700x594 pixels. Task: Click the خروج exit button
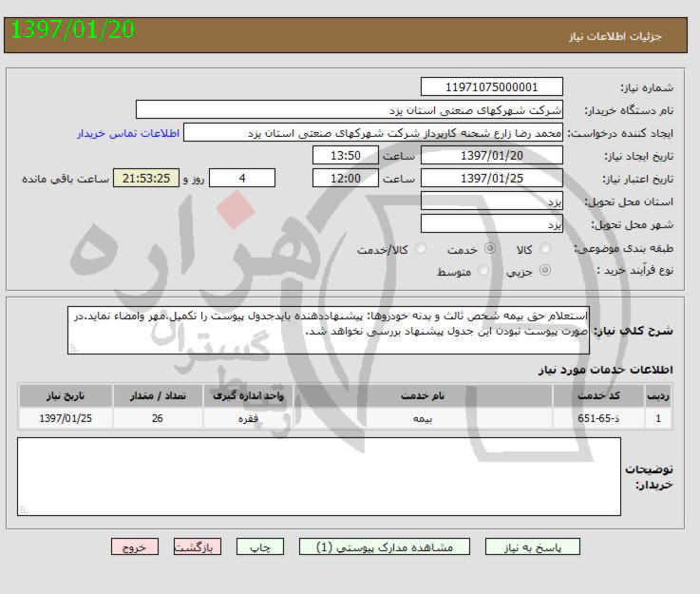click(134, 546)
